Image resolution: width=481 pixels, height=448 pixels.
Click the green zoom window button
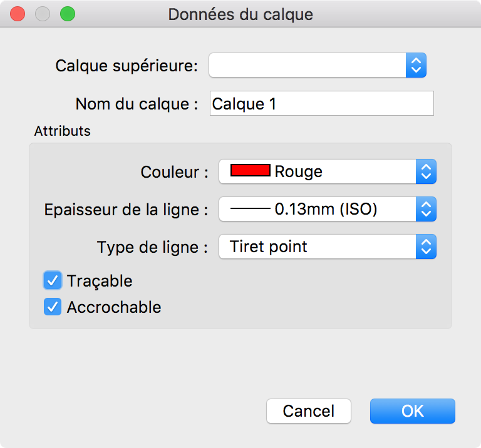67,14
